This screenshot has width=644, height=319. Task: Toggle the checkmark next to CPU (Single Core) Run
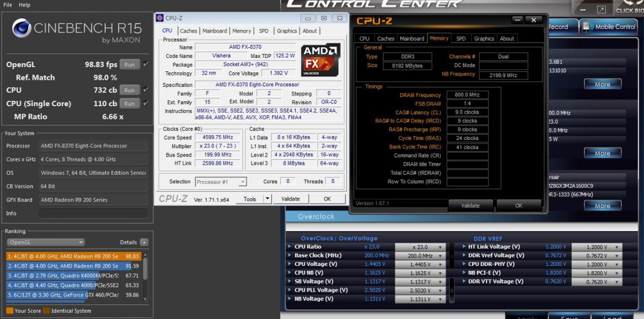click(146, 103)
